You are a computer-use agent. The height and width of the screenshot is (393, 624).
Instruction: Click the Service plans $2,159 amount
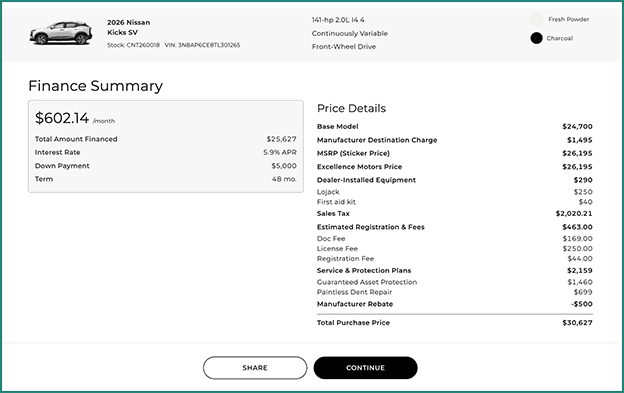pos(580,270)
